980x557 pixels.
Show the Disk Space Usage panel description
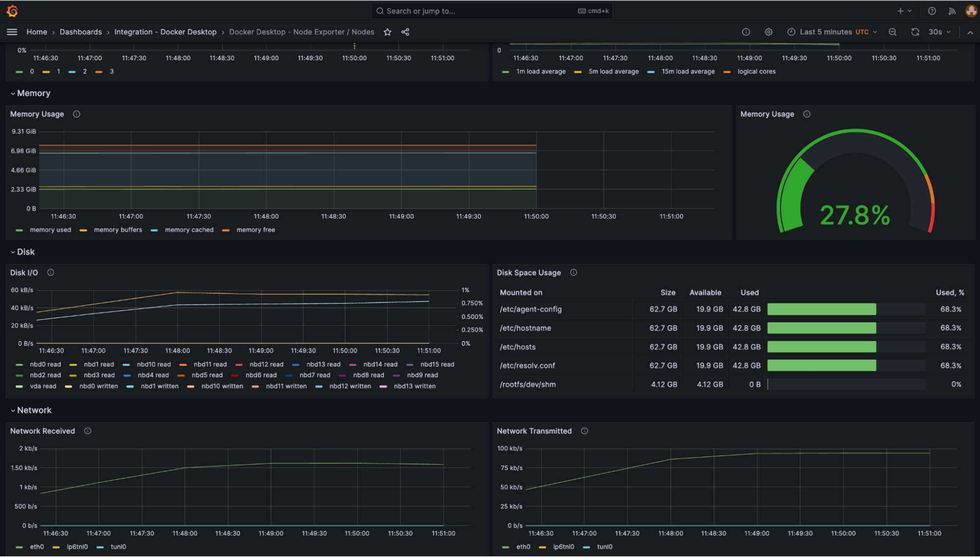tap(573, 272)
